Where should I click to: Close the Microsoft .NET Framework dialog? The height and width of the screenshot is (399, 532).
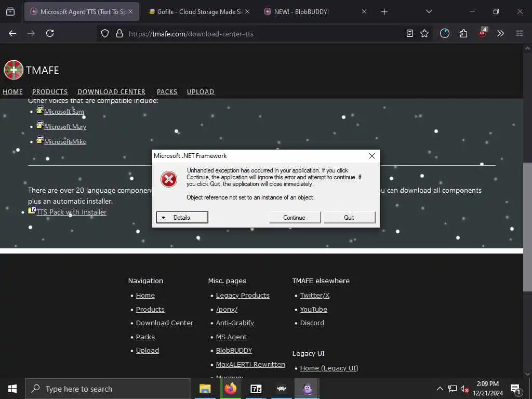click(372, 156)
